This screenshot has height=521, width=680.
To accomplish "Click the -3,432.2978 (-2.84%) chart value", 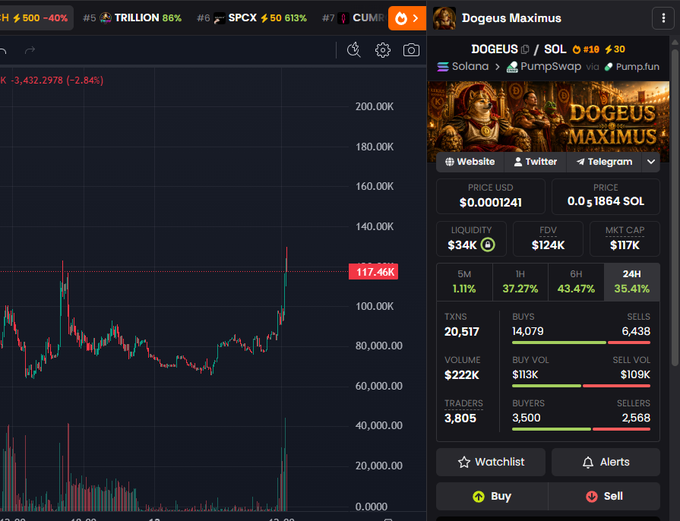I will pos(57,80).
